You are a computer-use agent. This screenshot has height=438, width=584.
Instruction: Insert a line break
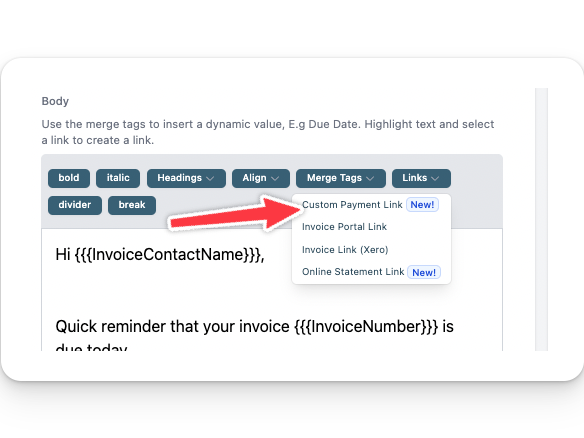tap(132, 205)
